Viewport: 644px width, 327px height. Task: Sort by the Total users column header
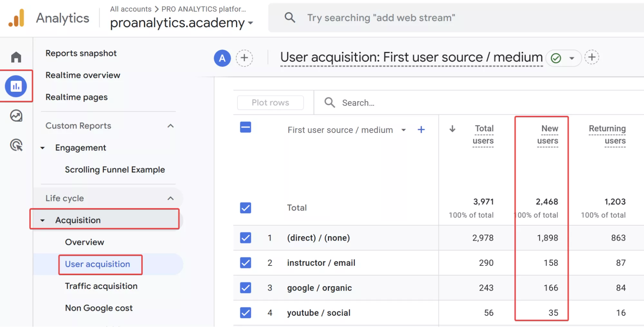483,135
